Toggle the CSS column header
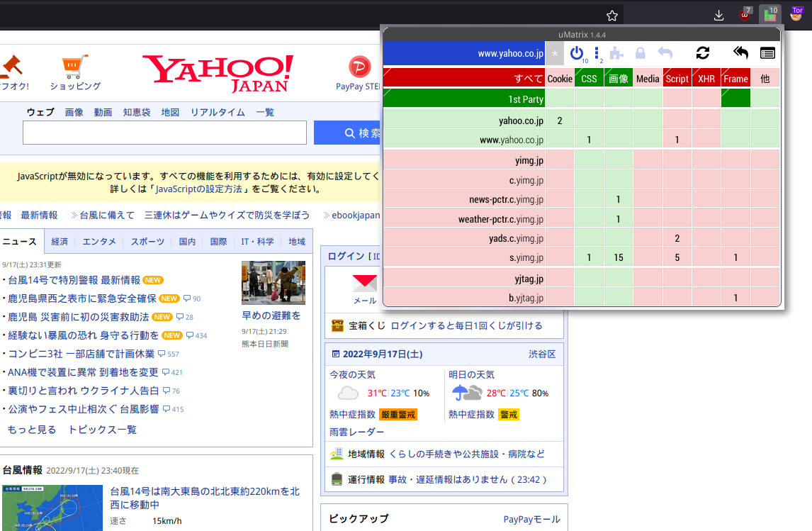Viewport: 812px width, 531px height. [589, 78]
